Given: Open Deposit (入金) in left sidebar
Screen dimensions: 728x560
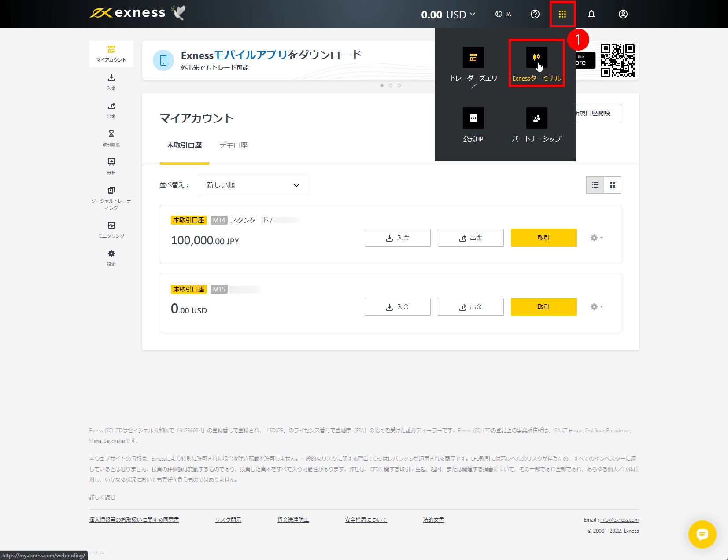Looking at the screenshot, I should 111,81.
